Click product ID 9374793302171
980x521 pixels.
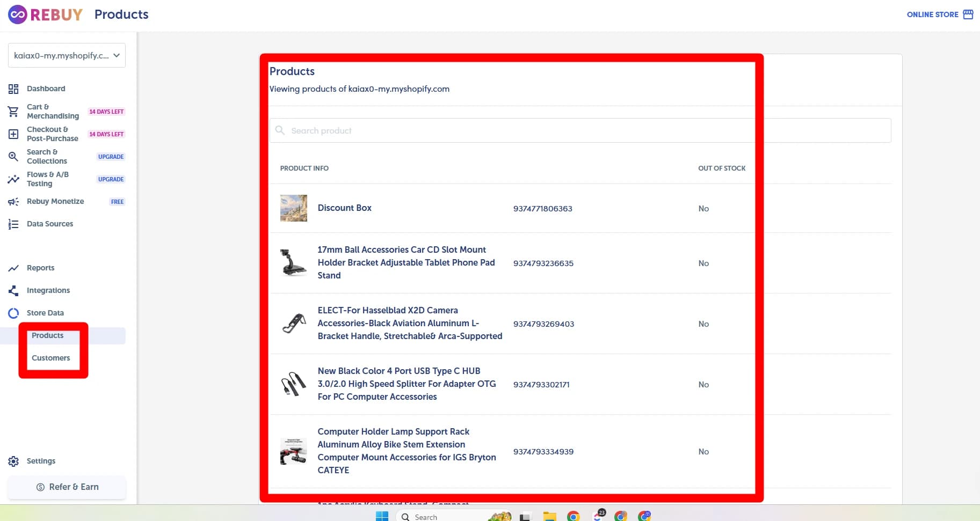[x=541, y=384]
